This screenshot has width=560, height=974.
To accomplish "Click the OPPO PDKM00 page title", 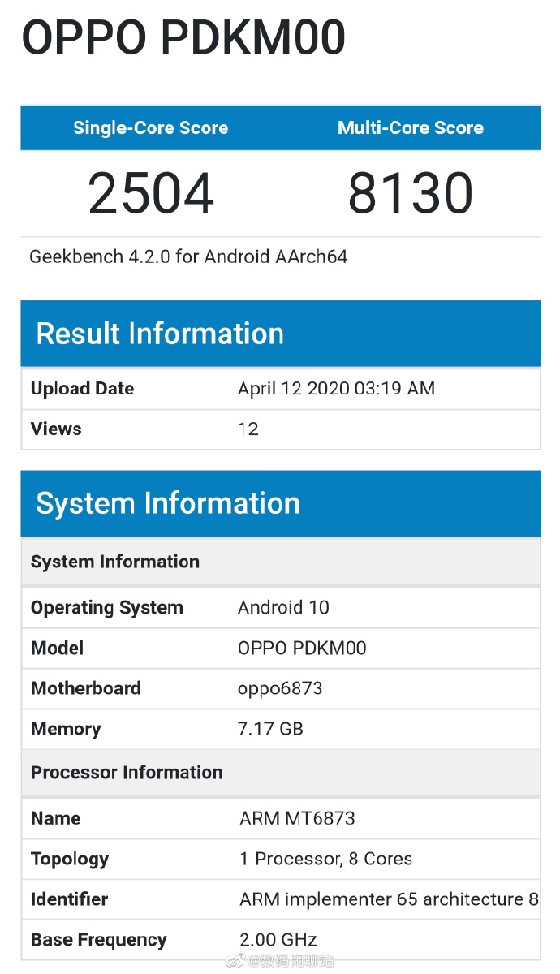I will click(x=184, y=37).
